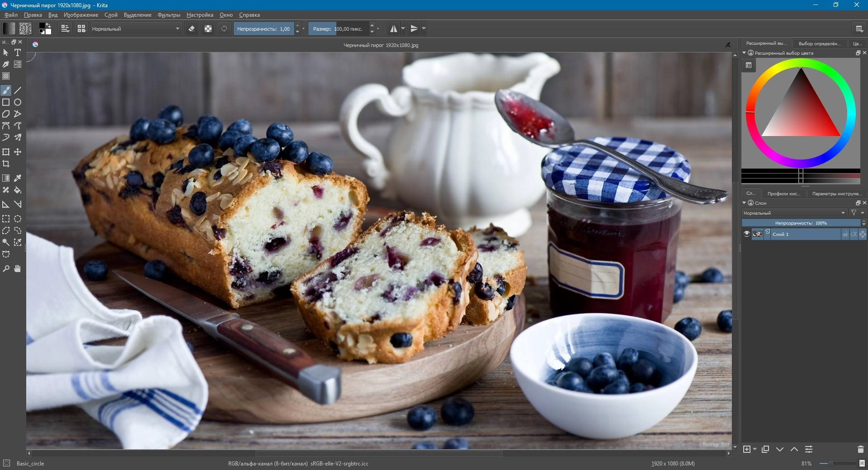Open the layer filter funnel dropdown
Viewport: 868px width, 470px height.
pos(857,213)
